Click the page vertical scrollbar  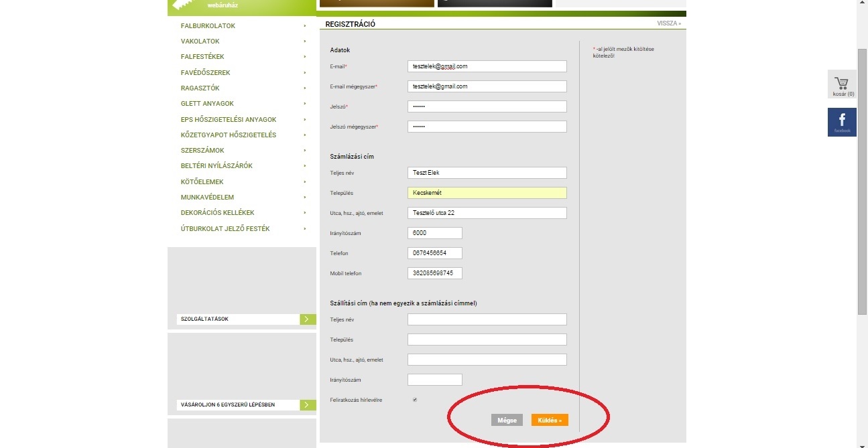click(862, 181)
